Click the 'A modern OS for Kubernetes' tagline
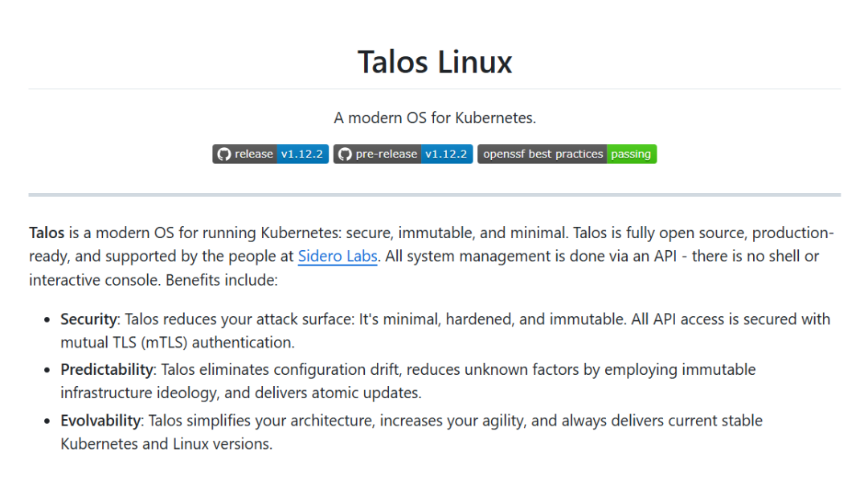The height and width of the screenshot is (477, 868). point(435,118)
